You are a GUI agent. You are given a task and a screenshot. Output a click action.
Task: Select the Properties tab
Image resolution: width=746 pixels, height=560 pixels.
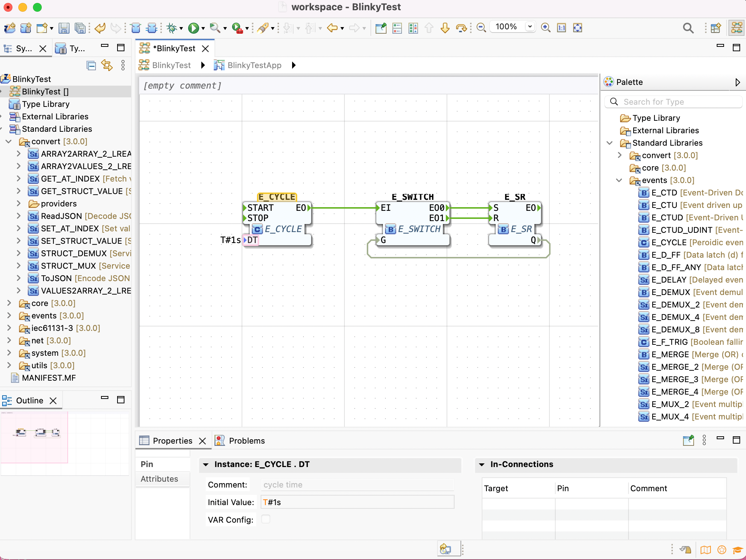[x=173, y=441]
